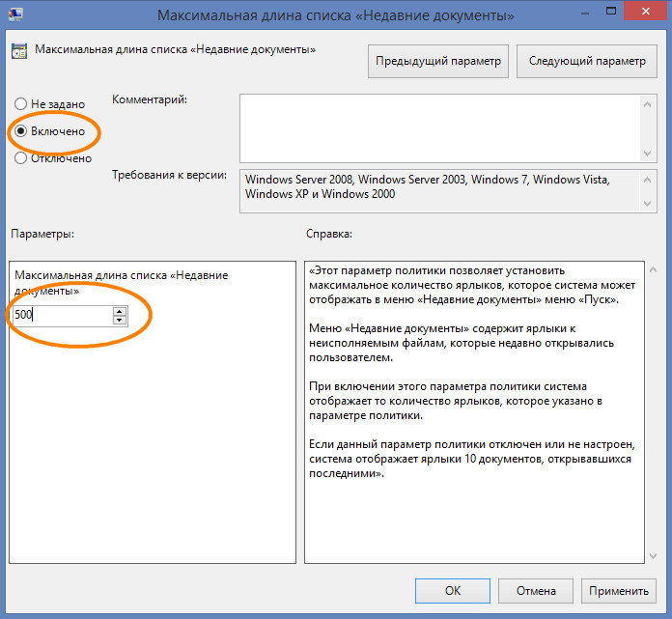Image resolution: width=672 pixels, height=619 pixels.
Task: Select the «Отключено» radio button
Action: pos(21,158)
